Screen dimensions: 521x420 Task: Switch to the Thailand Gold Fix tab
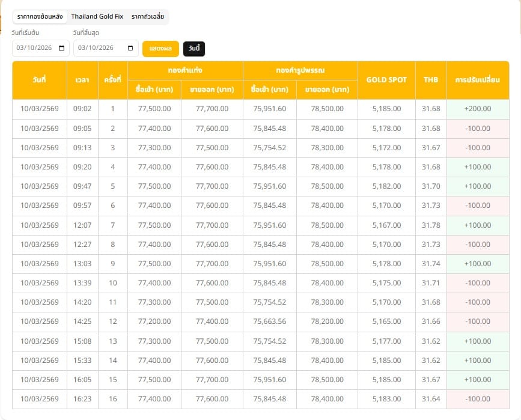tap(96, 17)
